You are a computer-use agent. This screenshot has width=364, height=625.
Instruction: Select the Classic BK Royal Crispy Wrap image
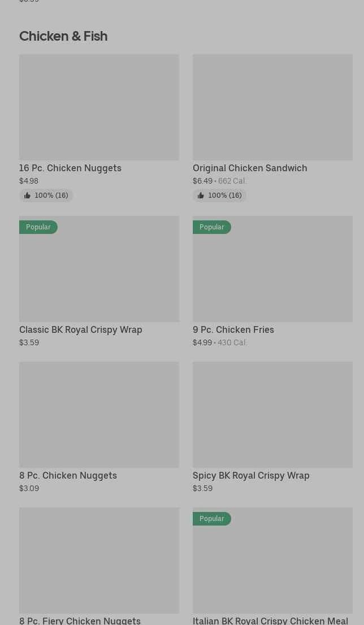click(99, 269)
